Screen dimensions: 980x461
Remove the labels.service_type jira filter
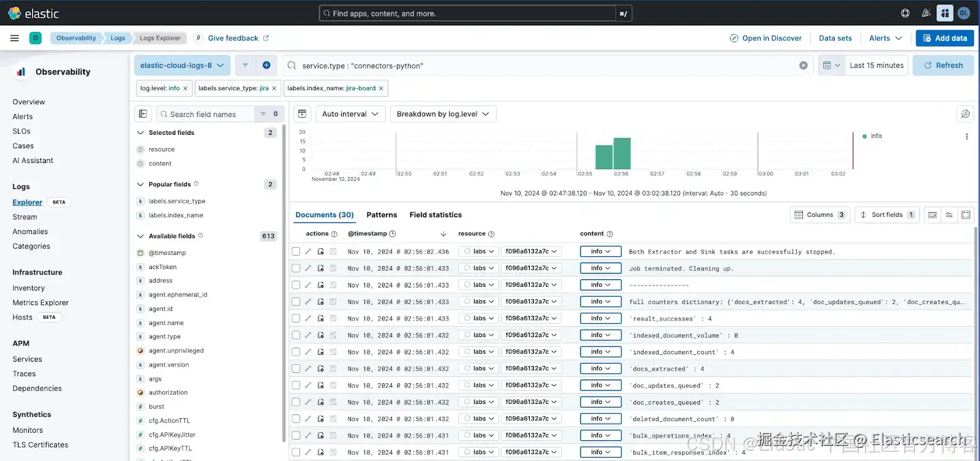click(274, 88)
